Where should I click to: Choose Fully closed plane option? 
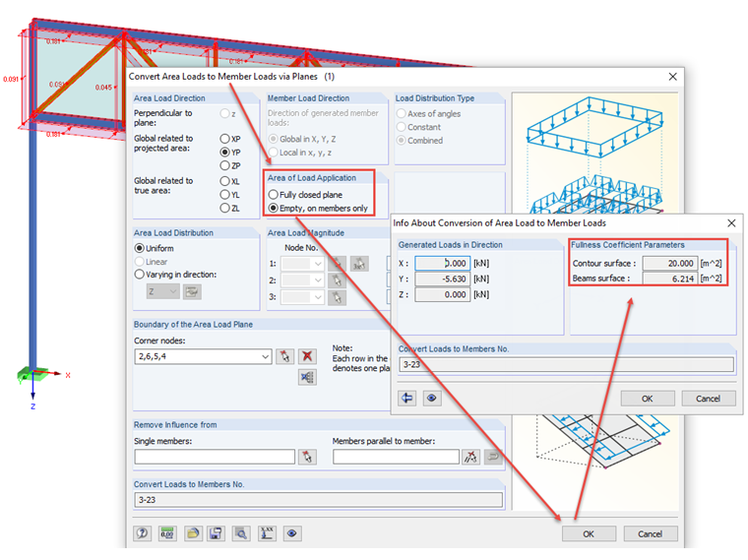(274, 195)
